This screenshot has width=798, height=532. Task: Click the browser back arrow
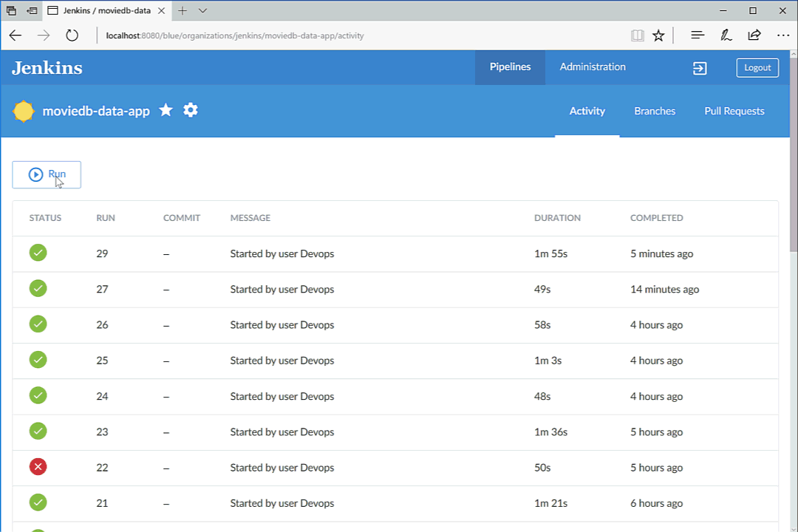(16, 35)
